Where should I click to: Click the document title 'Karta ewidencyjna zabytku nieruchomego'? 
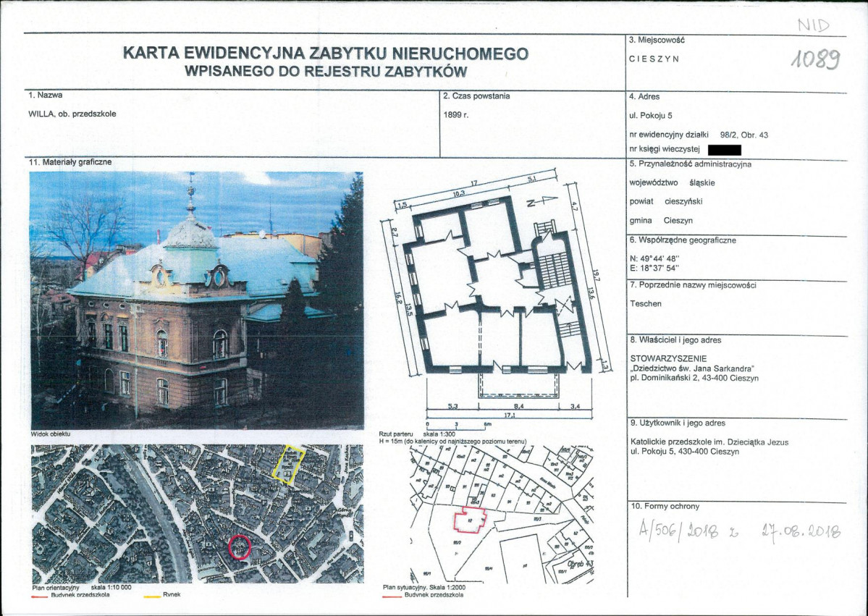pyautogui.click(x=326, y=54)
